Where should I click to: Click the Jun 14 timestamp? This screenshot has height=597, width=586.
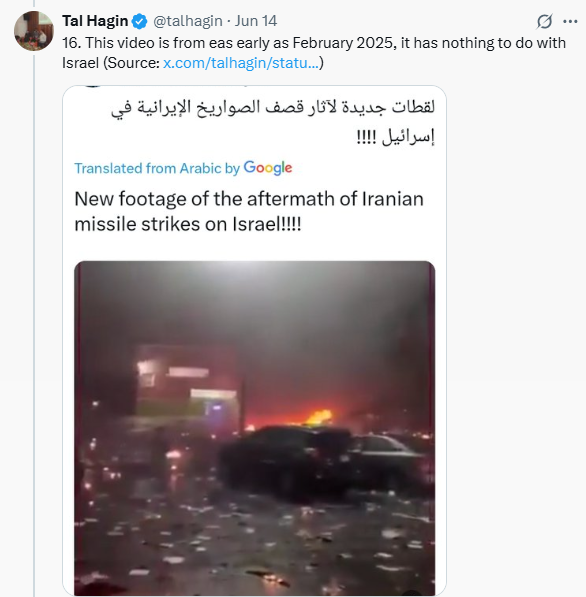(256, 21)
